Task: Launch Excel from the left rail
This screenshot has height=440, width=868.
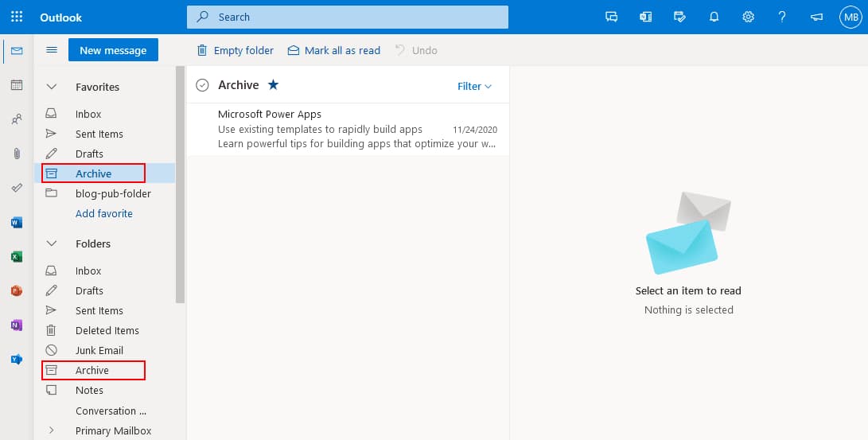Action: click(17, 256)
